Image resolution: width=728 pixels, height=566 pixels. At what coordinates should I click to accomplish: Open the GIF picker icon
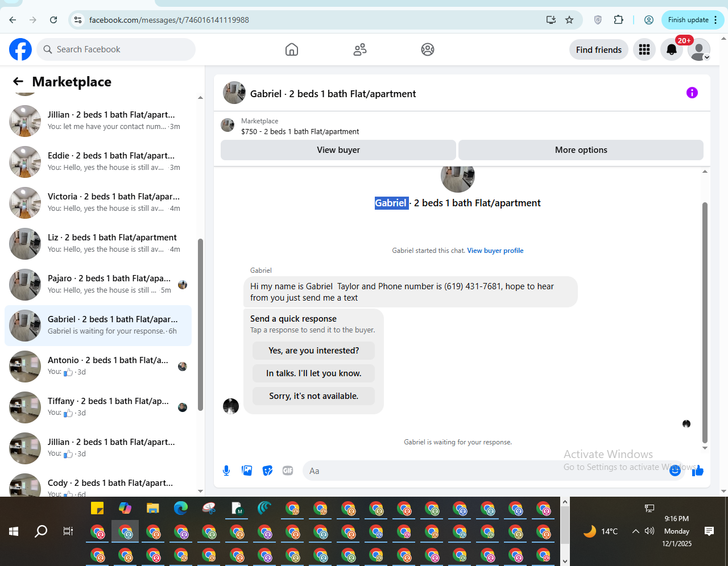click(288, 471)
